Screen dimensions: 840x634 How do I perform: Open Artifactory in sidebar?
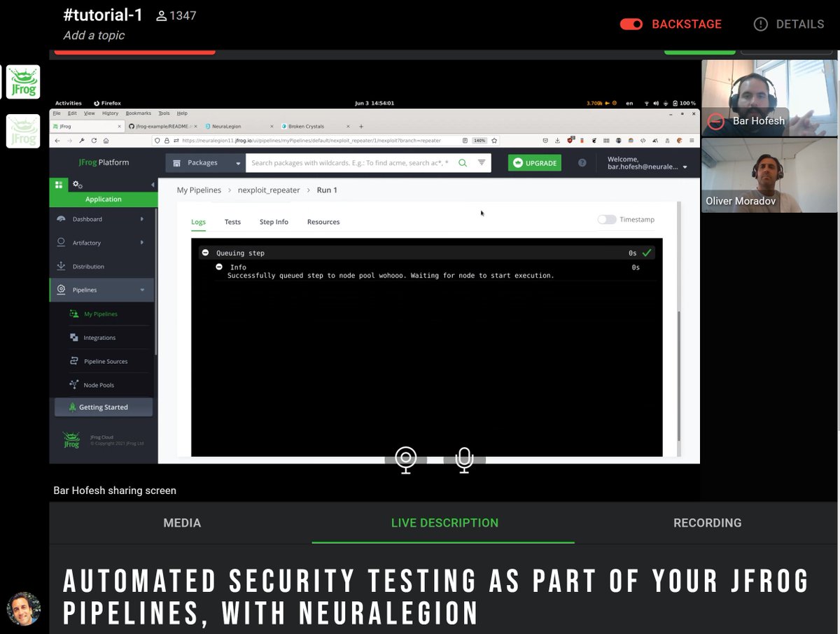86,243
